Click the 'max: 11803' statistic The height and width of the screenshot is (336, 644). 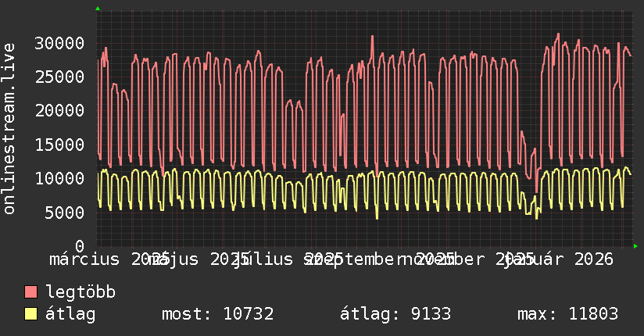[567, 314]
